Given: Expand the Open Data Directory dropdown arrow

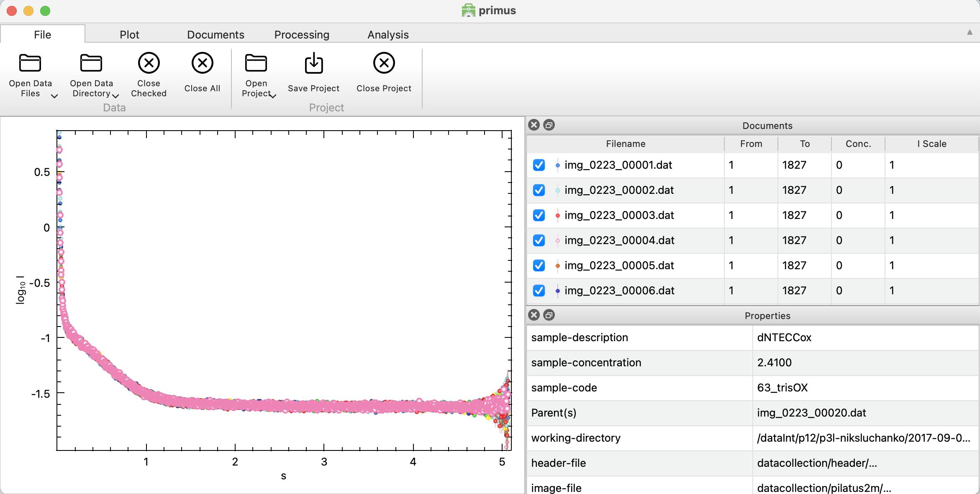Looking at the screenshot, I should pyautogui.click(x=116, y=96).
